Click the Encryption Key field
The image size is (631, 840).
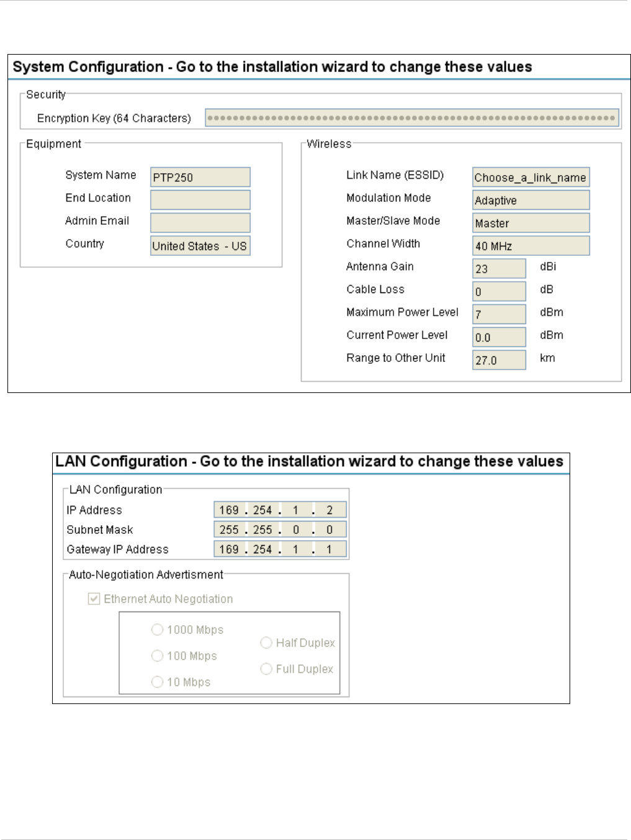412,118
